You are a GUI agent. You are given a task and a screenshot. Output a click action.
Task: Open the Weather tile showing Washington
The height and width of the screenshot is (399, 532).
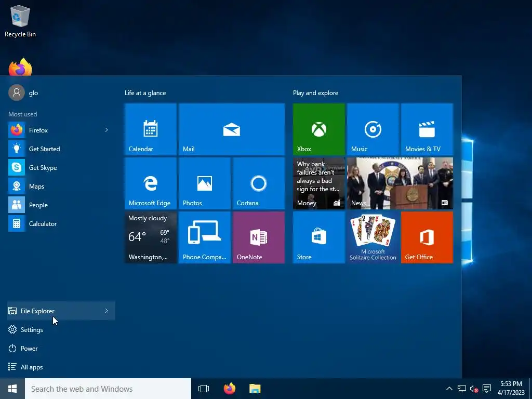150,237
